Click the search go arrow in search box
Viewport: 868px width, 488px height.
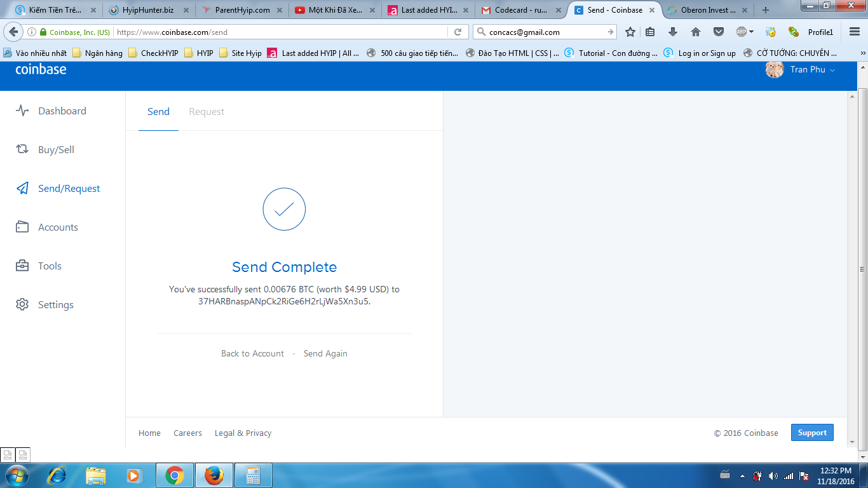pos(611,32)
